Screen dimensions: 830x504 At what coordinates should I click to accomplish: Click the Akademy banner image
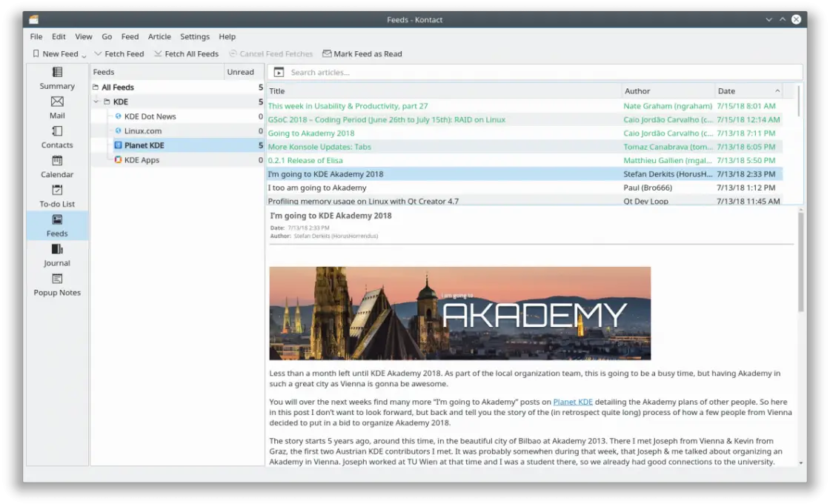pyautogui.click(x=460, y=314)
